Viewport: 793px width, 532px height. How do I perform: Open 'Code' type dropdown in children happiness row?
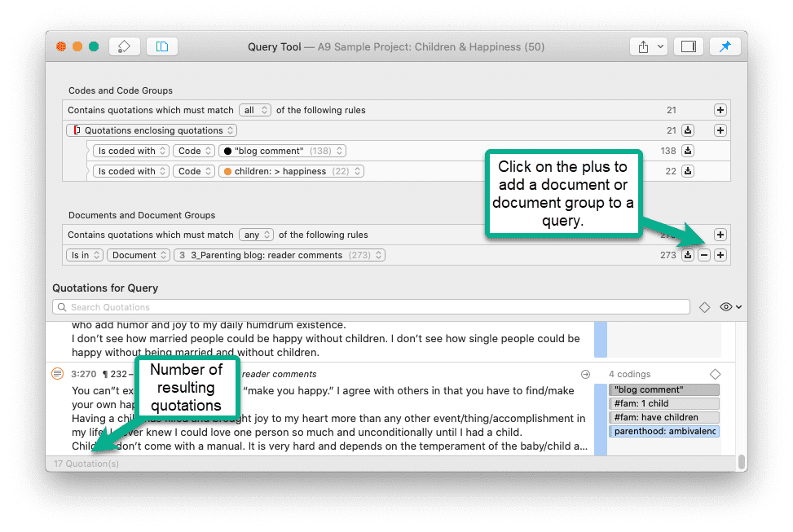coord(194,171)
